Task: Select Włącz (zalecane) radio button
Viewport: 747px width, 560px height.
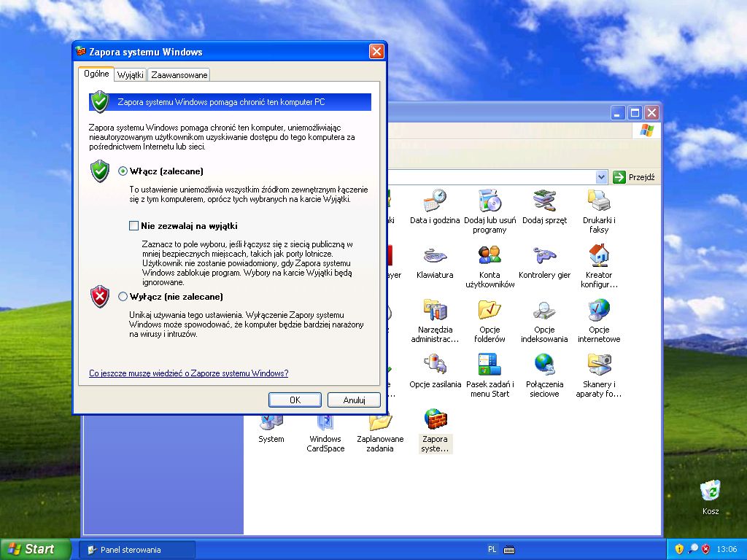Action: point(123,171)
